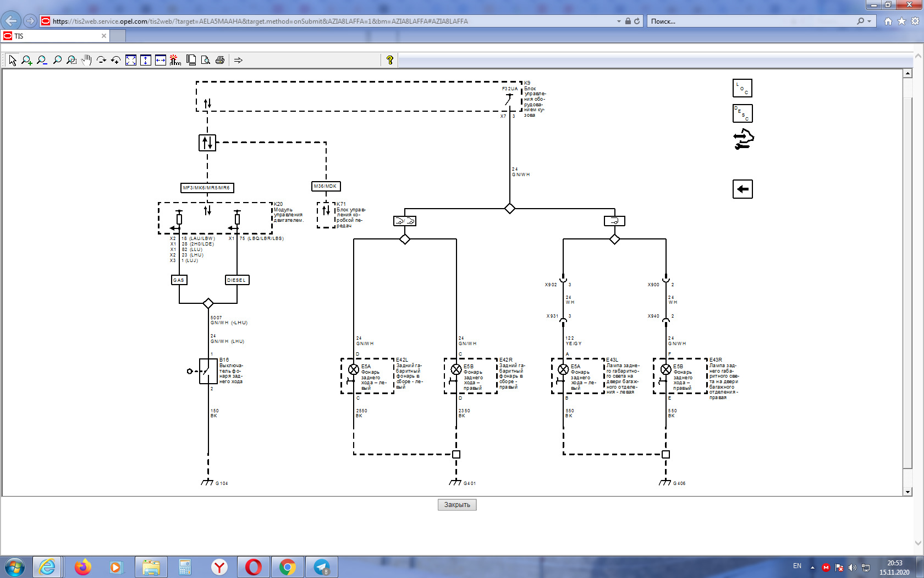This screenshot has width=924, height=578.
Task: Click the X900 connector label
Action: 653,285
